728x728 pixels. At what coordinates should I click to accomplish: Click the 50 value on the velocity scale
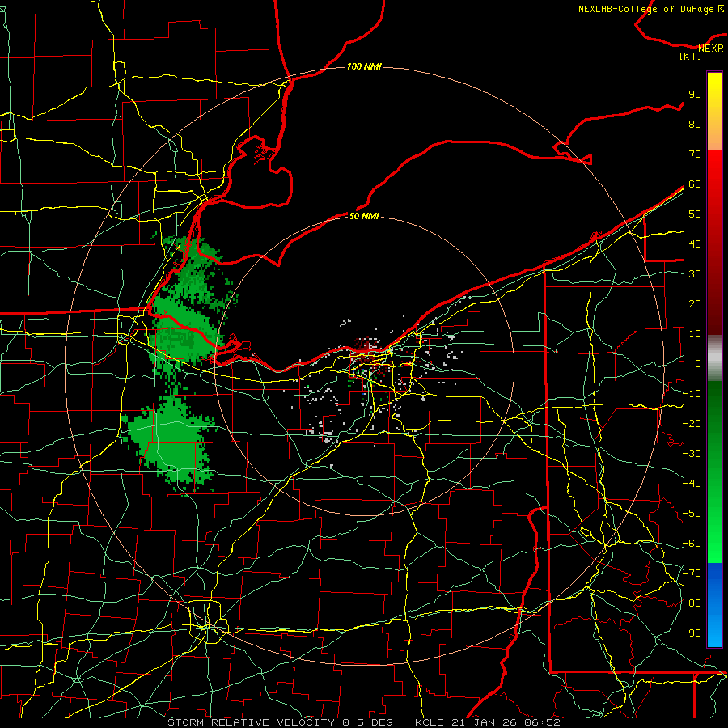click(695, 214)
